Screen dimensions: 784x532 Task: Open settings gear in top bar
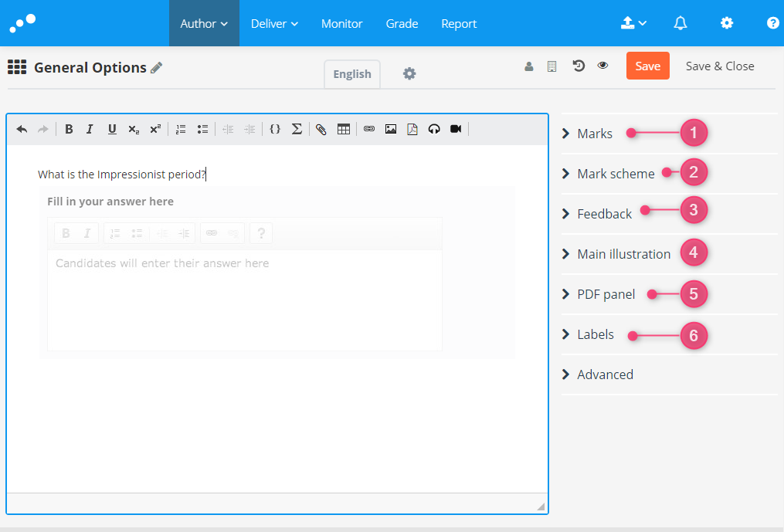point(727,23)
